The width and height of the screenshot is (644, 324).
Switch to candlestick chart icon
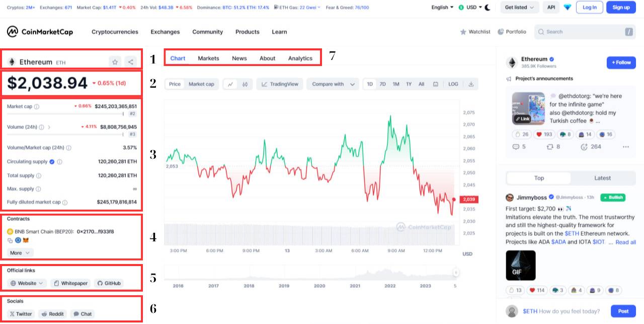click(x=245, y=84)
